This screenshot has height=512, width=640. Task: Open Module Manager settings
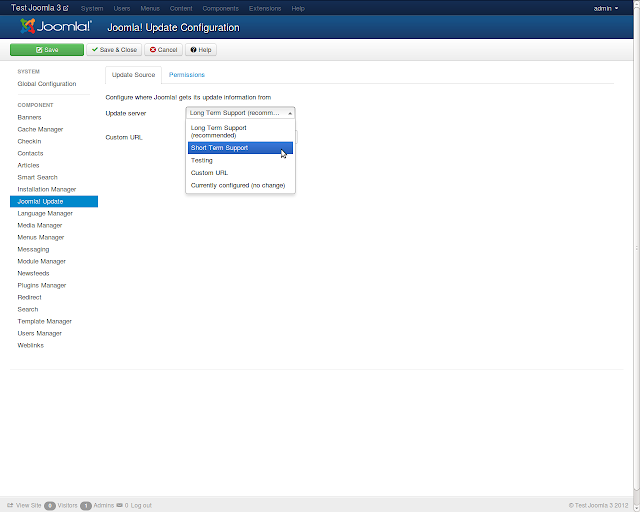[x=42, y=261]
